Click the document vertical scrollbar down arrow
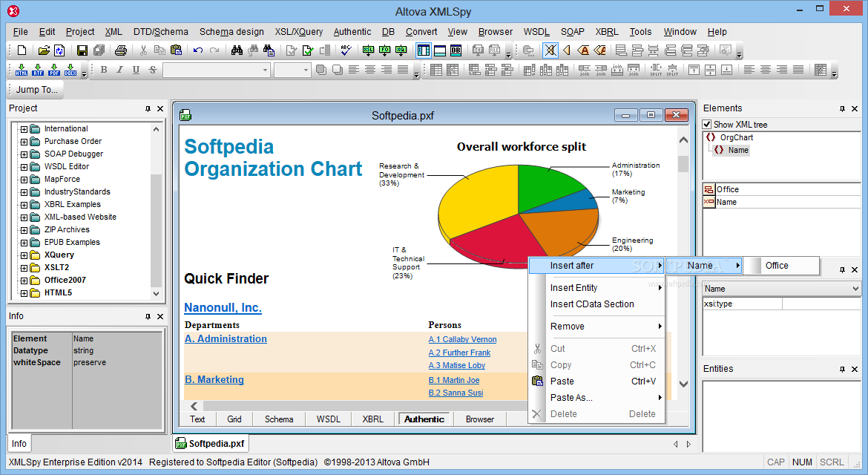Viewport: 868px width, 475px height. click(x=684, y=384)
